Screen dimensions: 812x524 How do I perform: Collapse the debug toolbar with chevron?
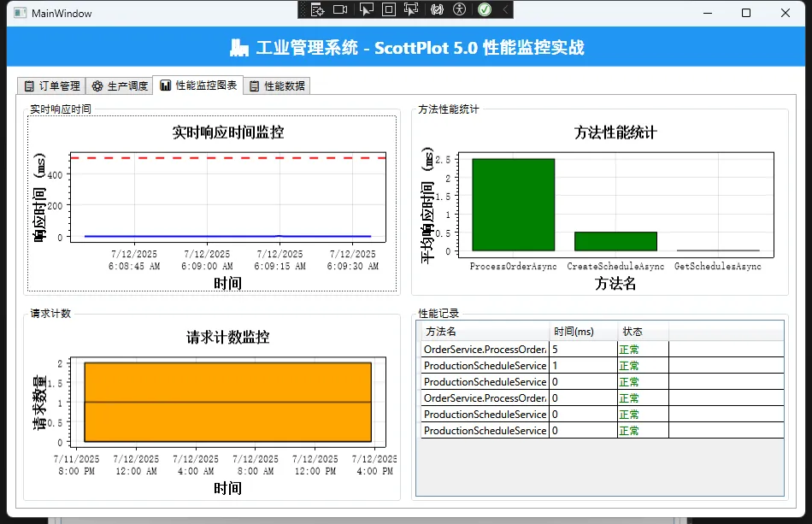505,10
